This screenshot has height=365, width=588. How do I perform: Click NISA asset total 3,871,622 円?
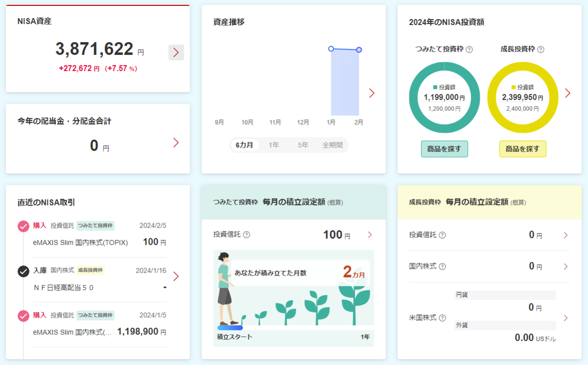(x=99, y=50)
